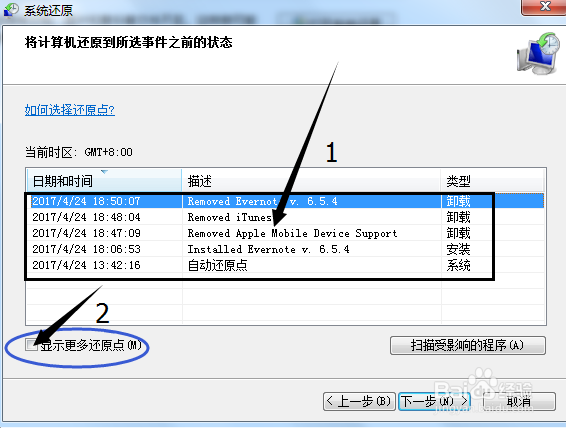566x428 pixels.
Task: Click 扫描受影响的程序(A) button
Action: [468, 346]
